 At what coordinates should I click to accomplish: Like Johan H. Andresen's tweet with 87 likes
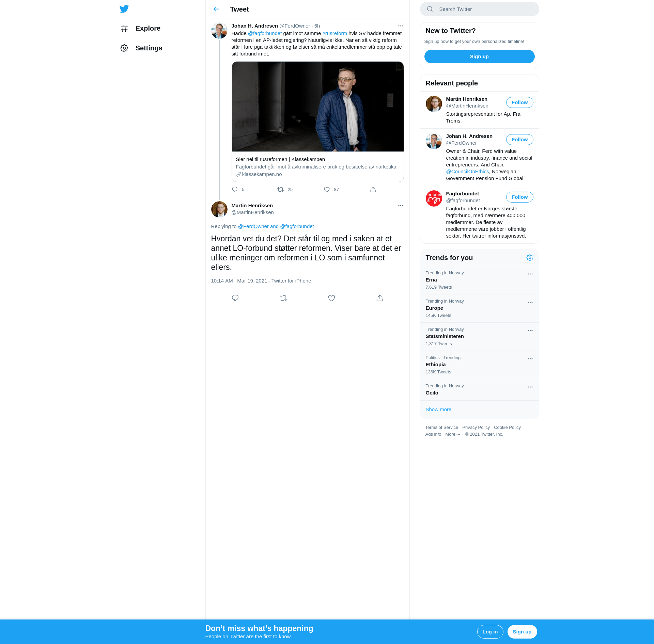(x=327, y=190)
